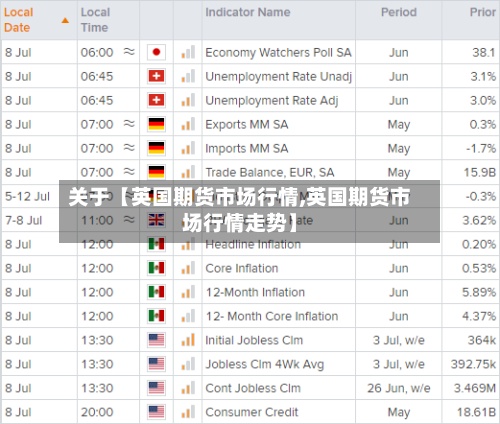This screenshot has height=424, width=500.
Task: Open the Initial Jobless Clm indicator
Action: (x=254, y=340)
